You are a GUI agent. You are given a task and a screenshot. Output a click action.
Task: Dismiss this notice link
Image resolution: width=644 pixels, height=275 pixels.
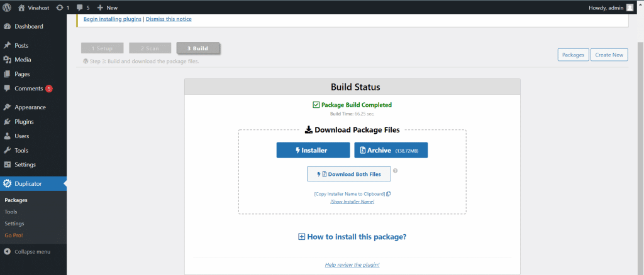click(x=169, y=19)
